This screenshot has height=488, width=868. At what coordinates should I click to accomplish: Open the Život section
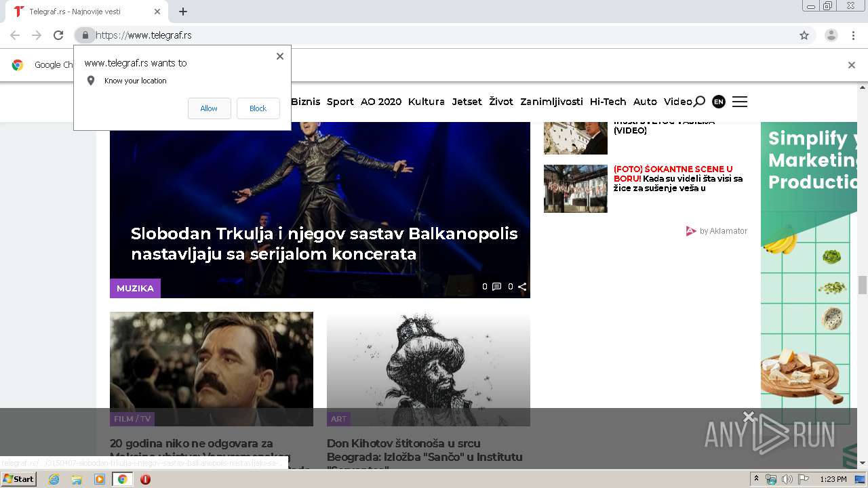pyautogui.click(x=501, y=102)
